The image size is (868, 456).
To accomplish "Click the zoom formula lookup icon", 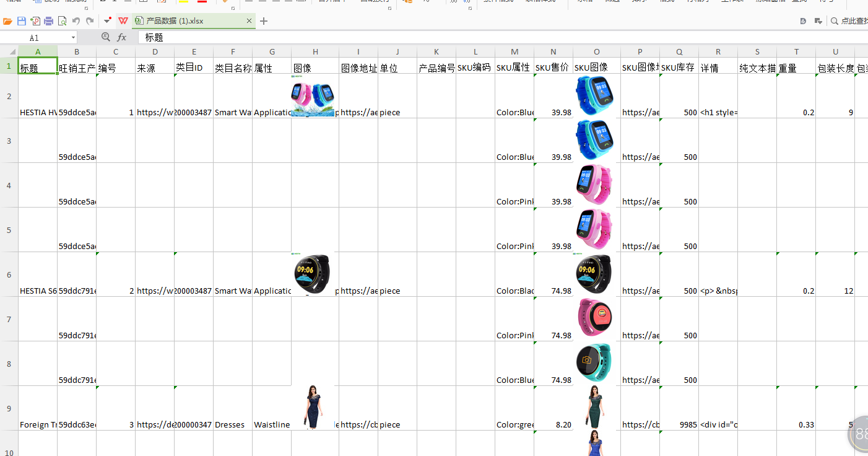I will click(x=105, y=37).
